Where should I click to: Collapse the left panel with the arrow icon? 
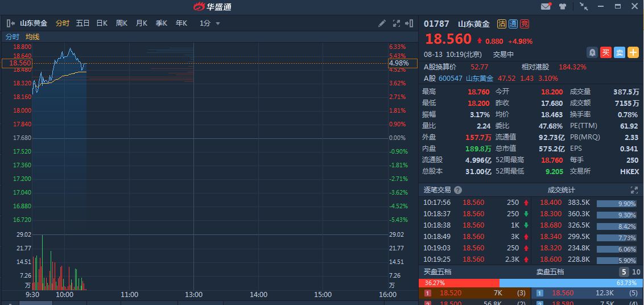coord(11,23)
